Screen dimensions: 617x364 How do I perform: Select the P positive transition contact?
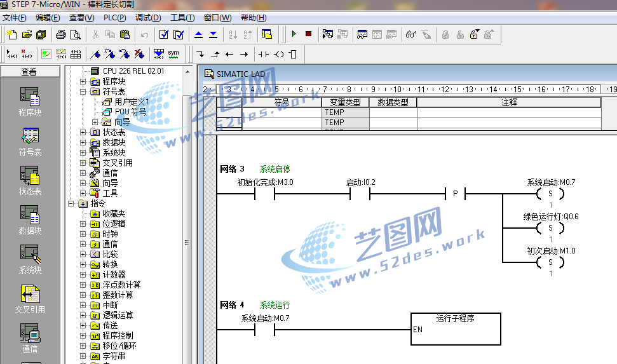pos(455,194)
